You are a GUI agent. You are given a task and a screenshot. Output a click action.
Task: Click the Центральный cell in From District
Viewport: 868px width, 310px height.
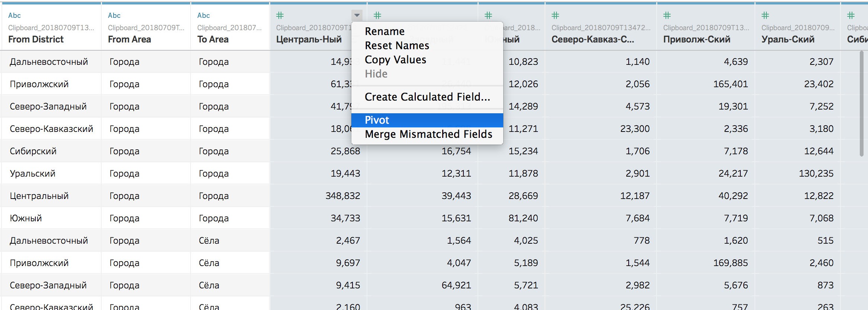(x=39, y=196)
